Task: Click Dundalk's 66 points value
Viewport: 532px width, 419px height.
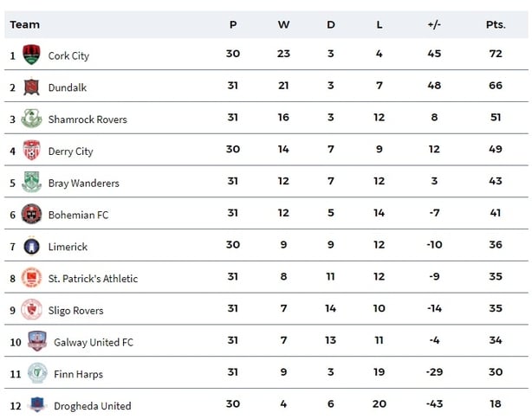Action: 496,86
